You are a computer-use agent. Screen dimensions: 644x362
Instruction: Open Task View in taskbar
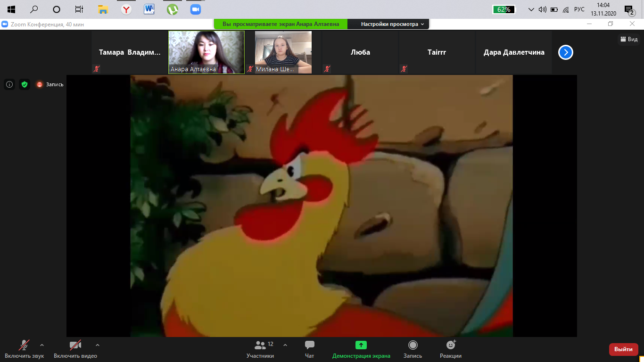click(79, 9)
